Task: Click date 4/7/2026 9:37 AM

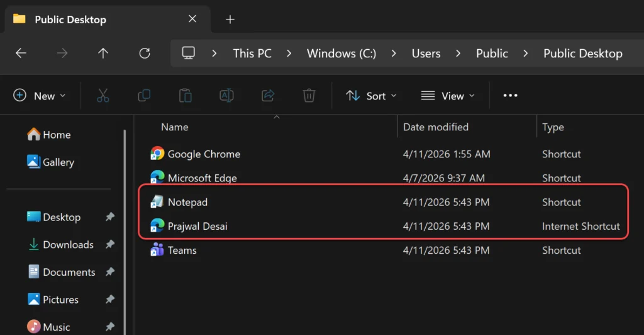Action: (x=443, y=178)
